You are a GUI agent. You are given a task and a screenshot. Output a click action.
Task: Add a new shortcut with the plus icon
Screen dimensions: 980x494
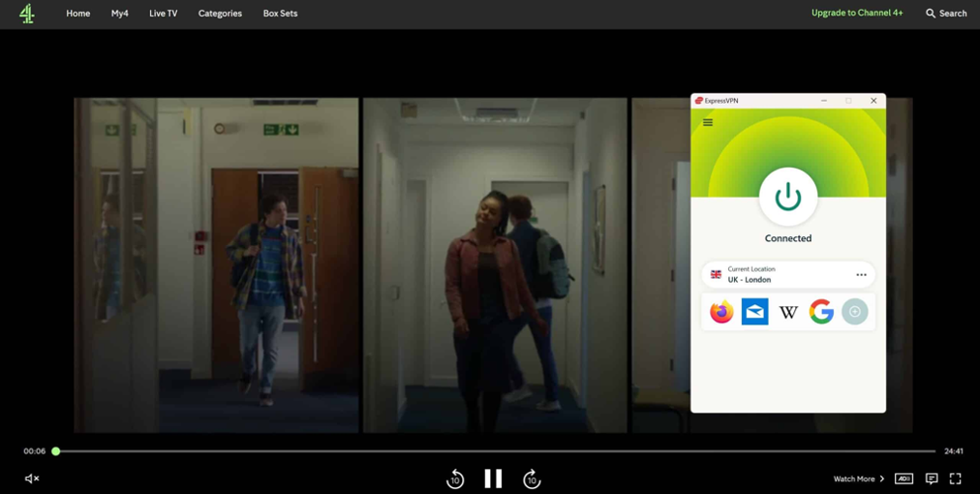[855, 312]
